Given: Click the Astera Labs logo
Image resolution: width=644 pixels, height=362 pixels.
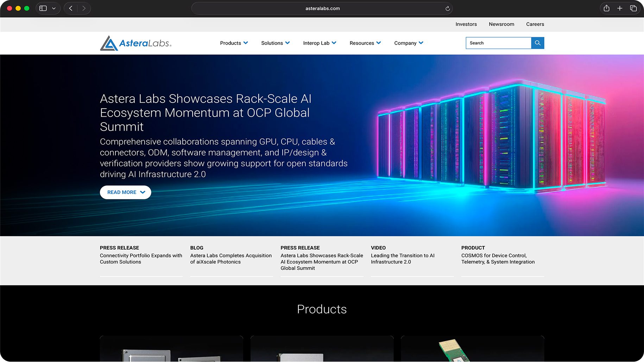Looking at the screenshot, I should [135, 43].
